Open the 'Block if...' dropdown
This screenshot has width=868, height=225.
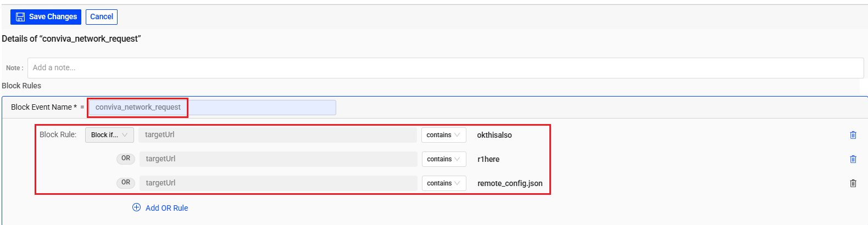(109, 135)
